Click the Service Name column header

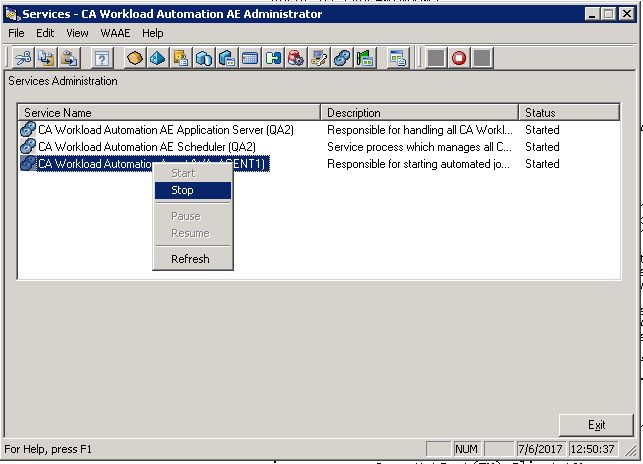pos(169,112)
